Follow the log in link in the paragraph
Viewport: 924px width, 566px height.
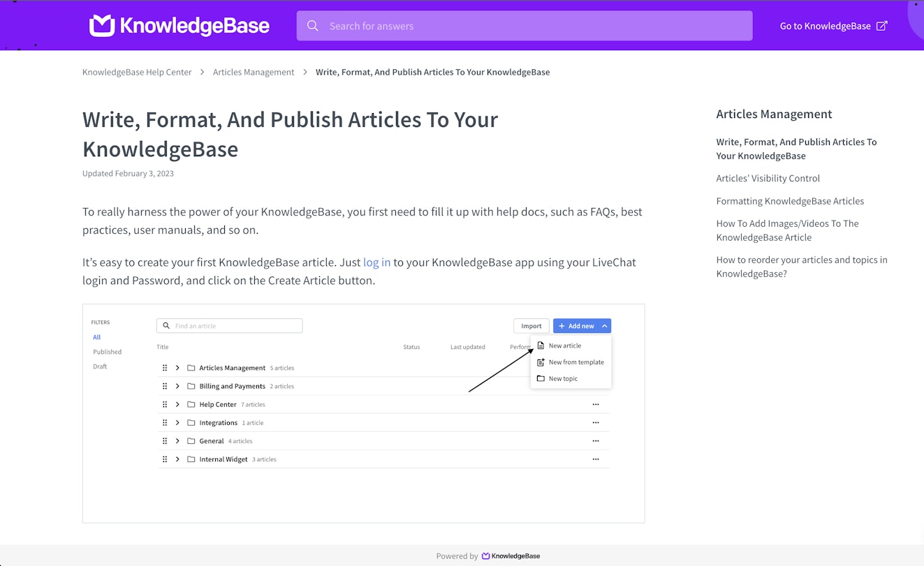point(377,262)
